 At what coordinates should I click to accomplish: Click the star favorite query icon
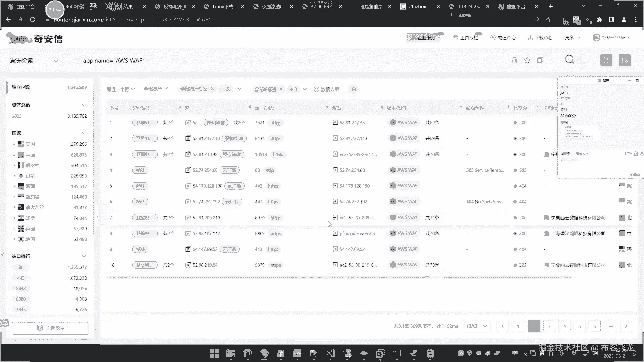point(527,60)
